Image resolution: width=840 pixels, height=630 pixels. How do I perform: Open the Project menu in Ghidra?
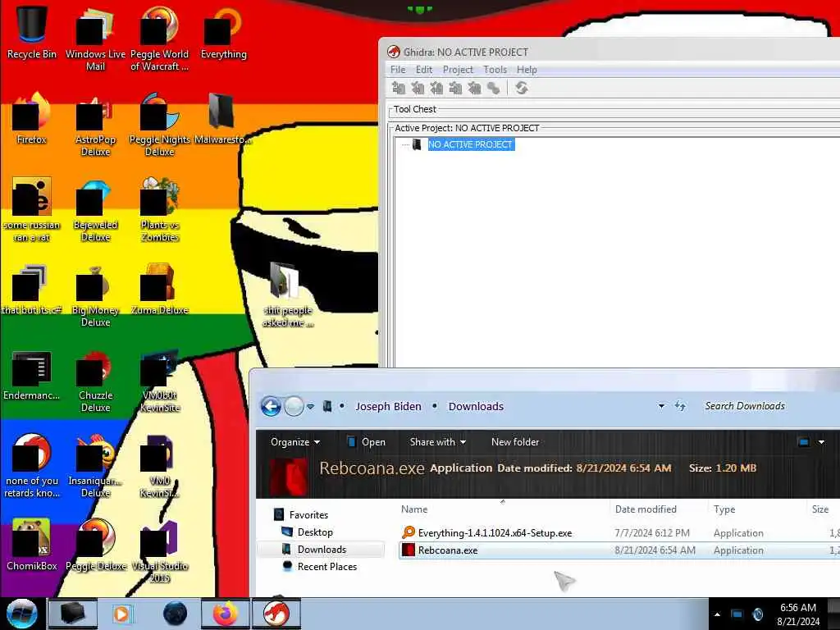pos(458,70)
